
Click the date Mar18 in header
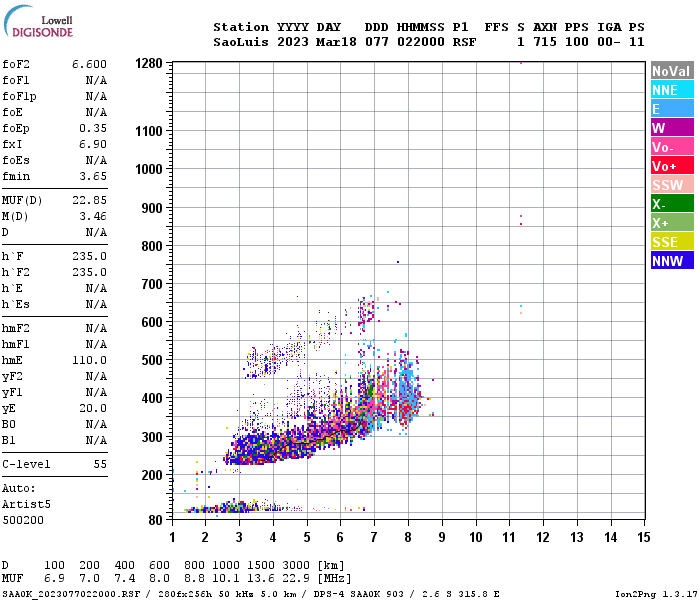click(336, 42)
